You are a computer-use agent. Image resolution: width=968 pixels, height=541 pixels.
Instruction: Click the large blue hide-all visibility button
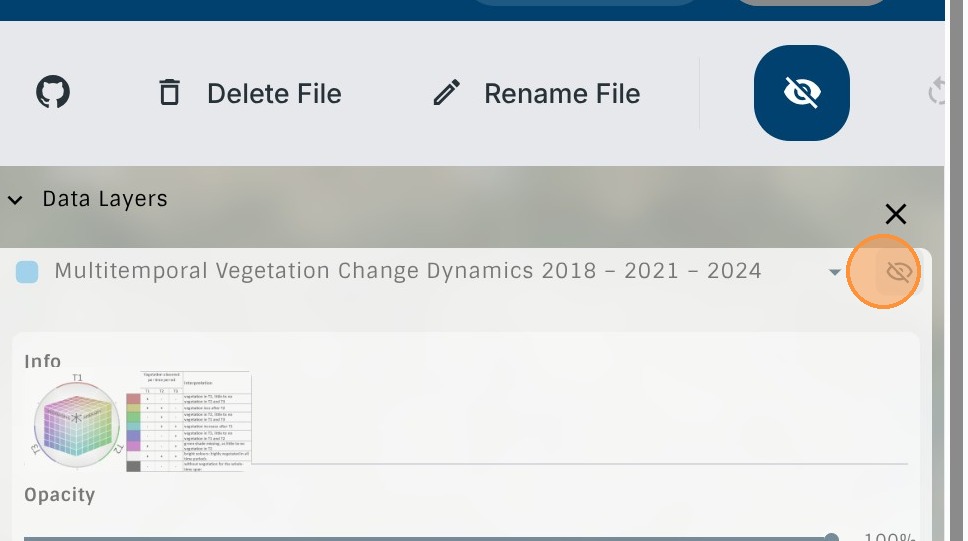[801, 93]
